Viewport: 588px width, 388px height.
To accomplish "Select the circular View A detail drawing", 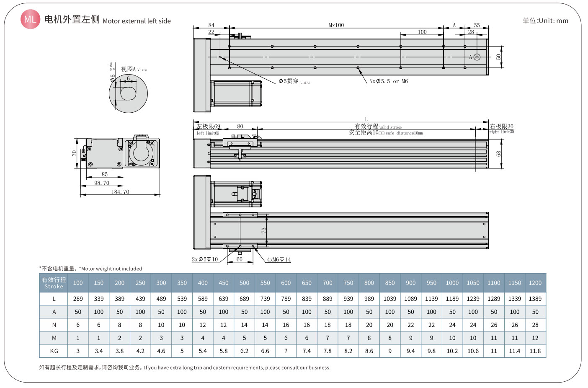I will [x=128, y=93].
